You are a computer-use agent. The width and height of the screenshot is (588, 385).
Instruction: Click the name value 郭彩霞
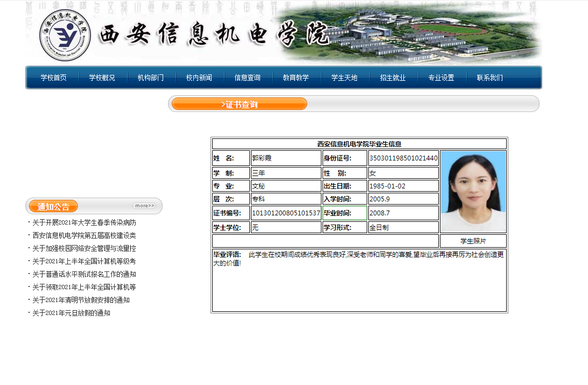click(261, 158)
